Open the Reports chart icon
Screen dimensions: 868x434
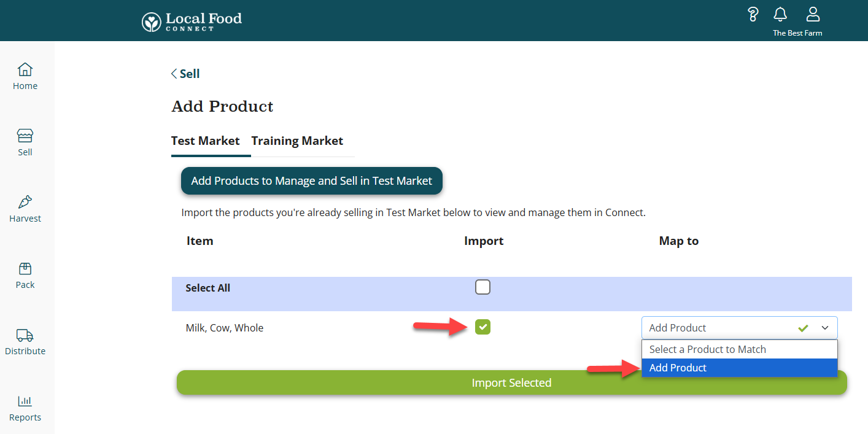click(25, 401)
